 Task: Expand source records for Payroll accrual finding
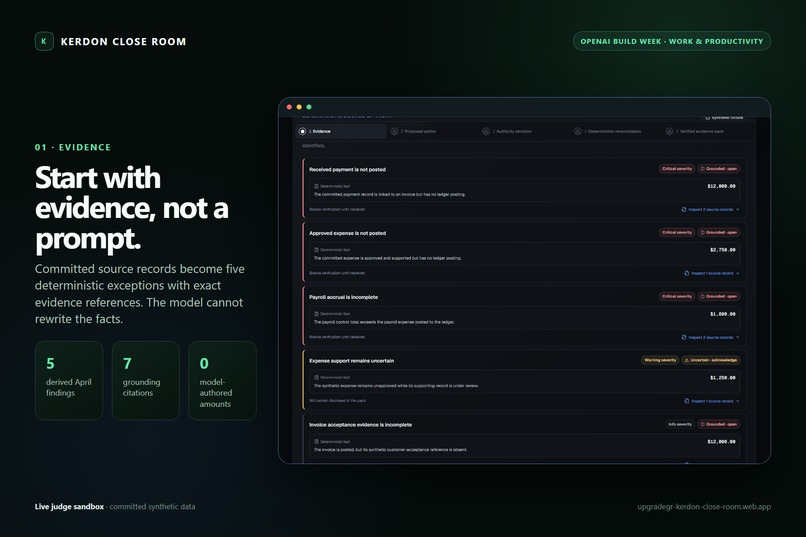coord(710,338)
